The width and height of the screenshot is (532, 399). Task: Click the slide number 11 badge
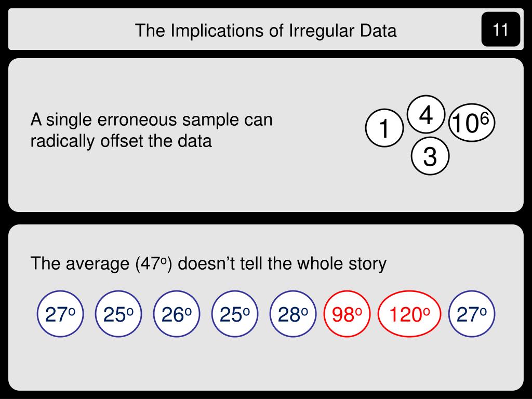coord(500,30)
